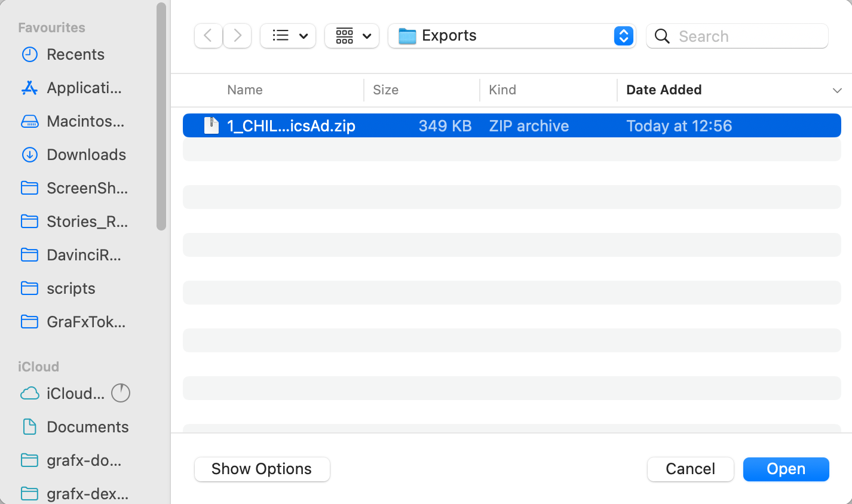Open Macintosh HD in the sidebar
The image size is (852, 504).
pos(85,121)
